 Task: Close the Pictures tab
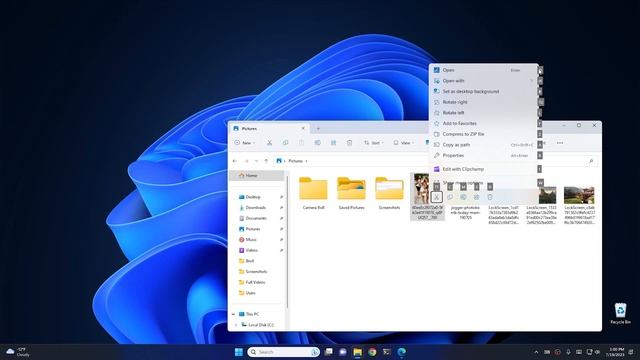pyautogui.click(x=303, y=128)
